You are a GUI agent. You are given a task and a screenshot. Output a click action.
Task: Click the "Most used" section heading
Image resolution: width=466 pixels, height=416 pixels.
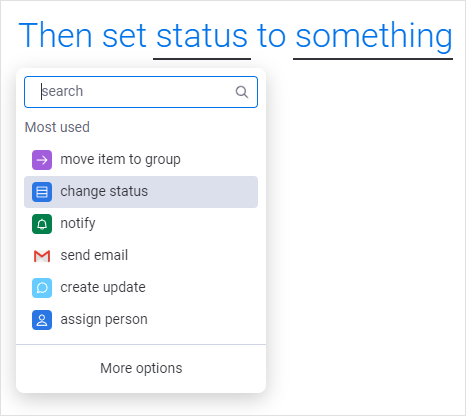click(x=57, y=127)
